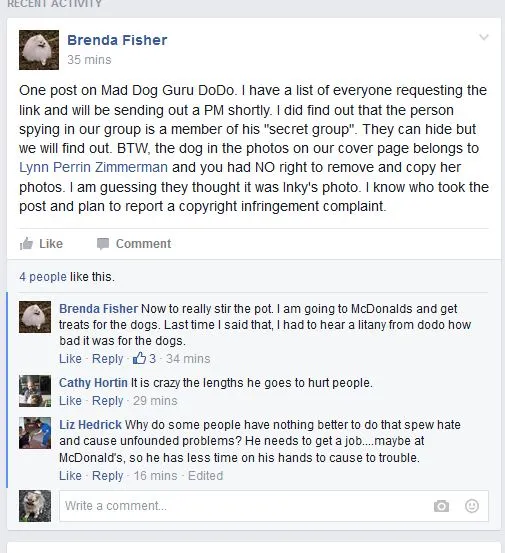Image resolution: width=505 pixels, height=553 pixels.
Task: Open Brenda Fisher's profile picture on post
Action: tap(39, 50)
